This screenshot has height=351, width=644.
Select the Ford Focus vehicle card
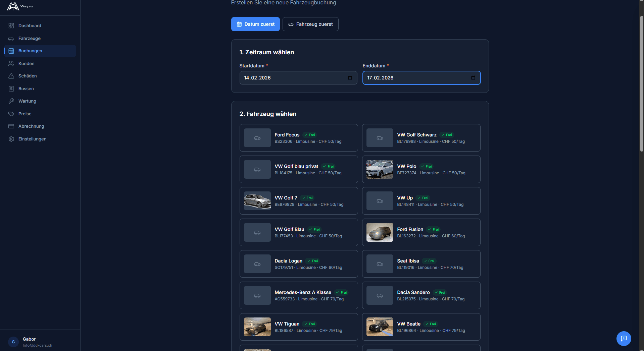click(298, 138)
